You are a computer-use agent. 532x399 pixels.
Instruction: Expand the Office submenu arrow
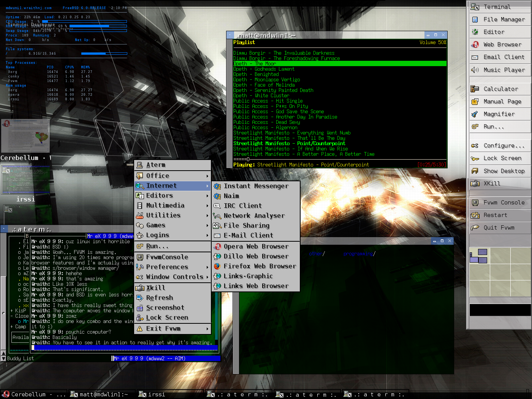207,176
